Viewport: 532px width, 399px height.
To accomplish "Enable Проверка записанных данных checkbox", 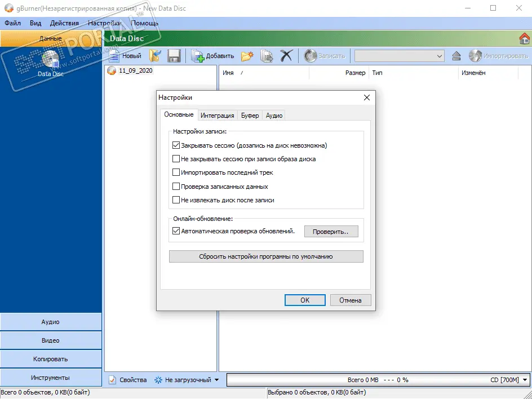I will (176, 187).
